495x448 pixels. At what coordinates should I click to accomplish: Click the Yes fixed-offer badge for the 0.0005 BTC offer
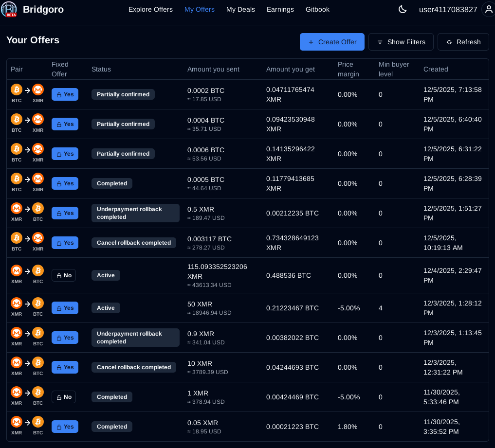coord(65,183)
